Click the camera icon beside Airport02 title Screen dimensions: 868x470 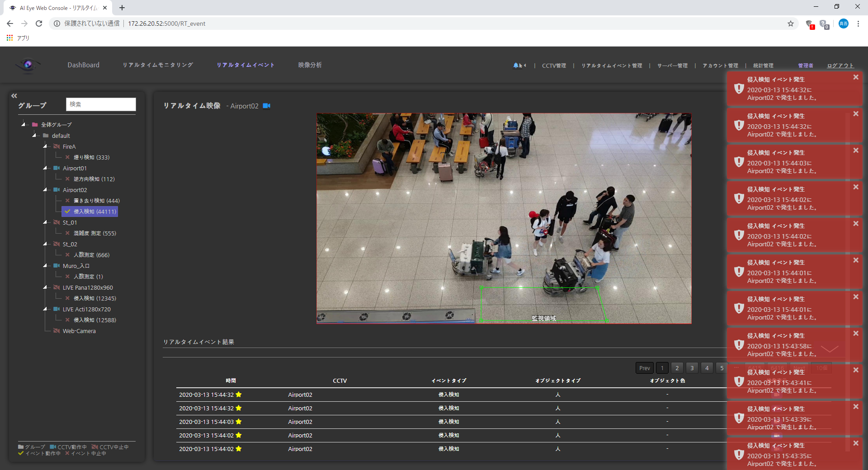(267, 106)
